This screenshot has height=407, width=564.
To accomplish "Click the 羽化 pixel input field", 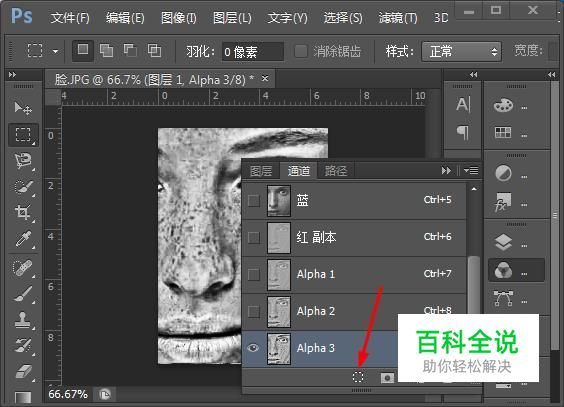I will (253, 52).
